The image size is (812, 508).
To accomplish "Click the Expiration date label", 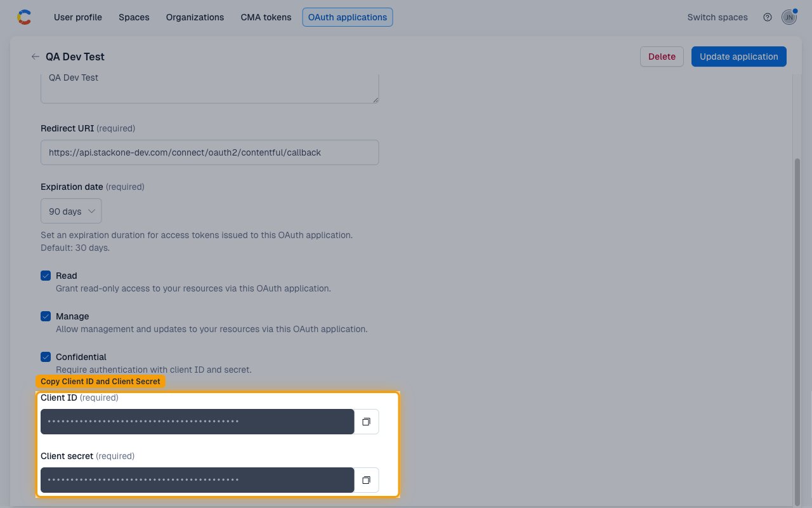I will point(72,187).
